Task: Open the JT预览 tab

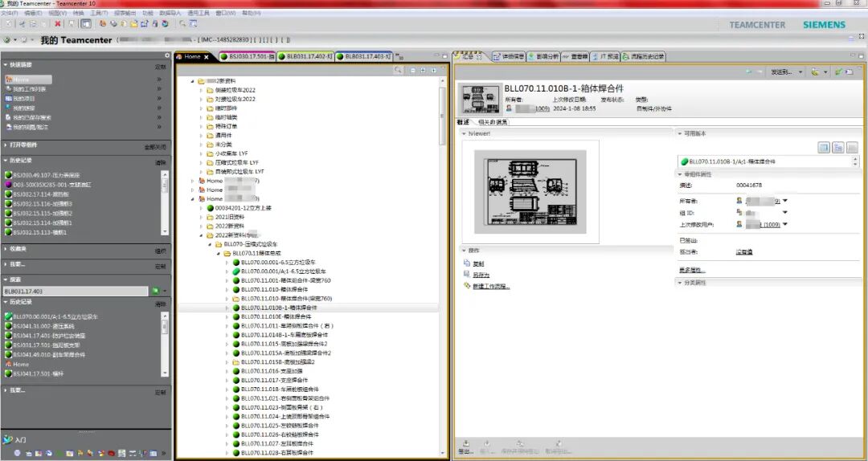Action: (x=605, y=56)
